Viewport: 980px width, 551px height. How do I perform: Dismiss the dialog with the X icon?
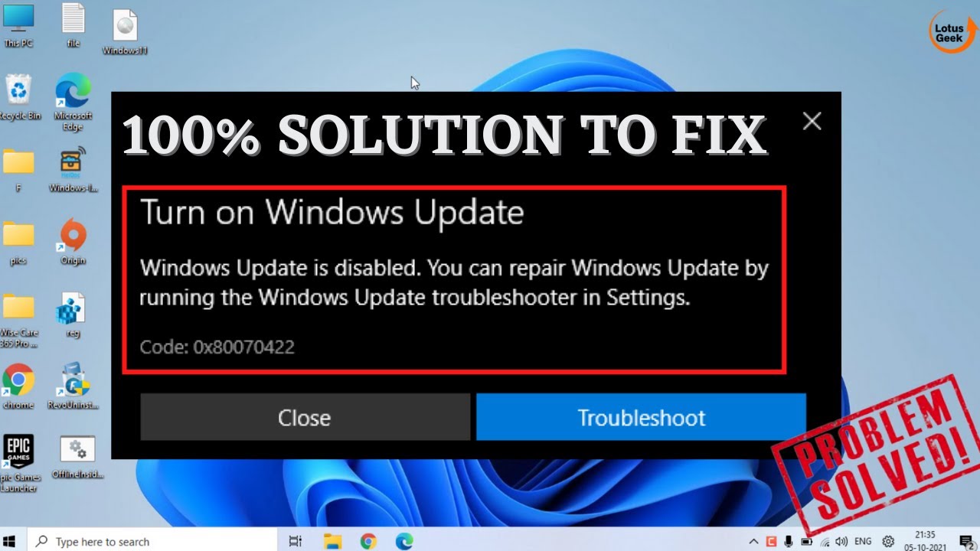point(812,121)
